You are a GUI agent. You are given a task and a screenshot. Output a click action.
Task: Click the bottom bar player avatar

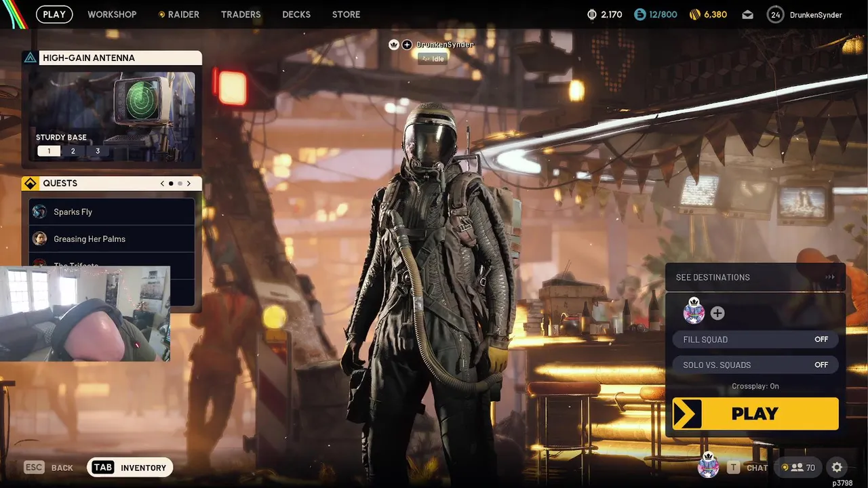[708, 466]
